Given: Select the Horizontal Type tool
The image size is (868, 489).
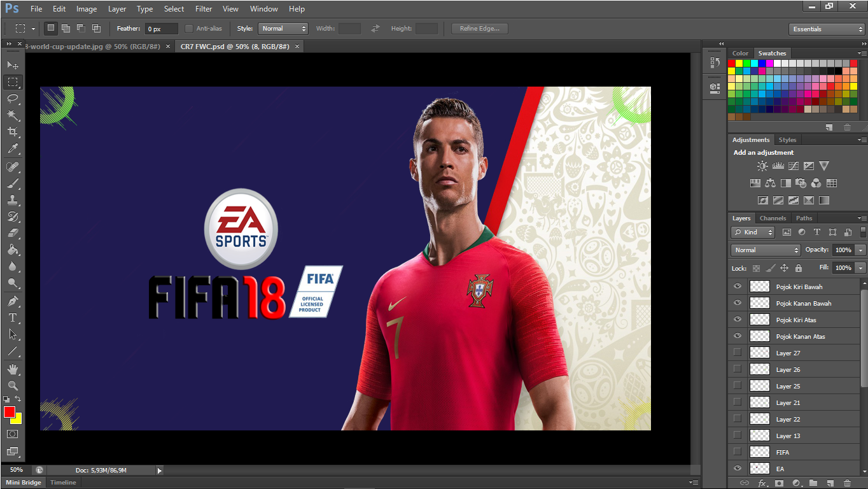Looking at the screenshot, I should point(12,317).
